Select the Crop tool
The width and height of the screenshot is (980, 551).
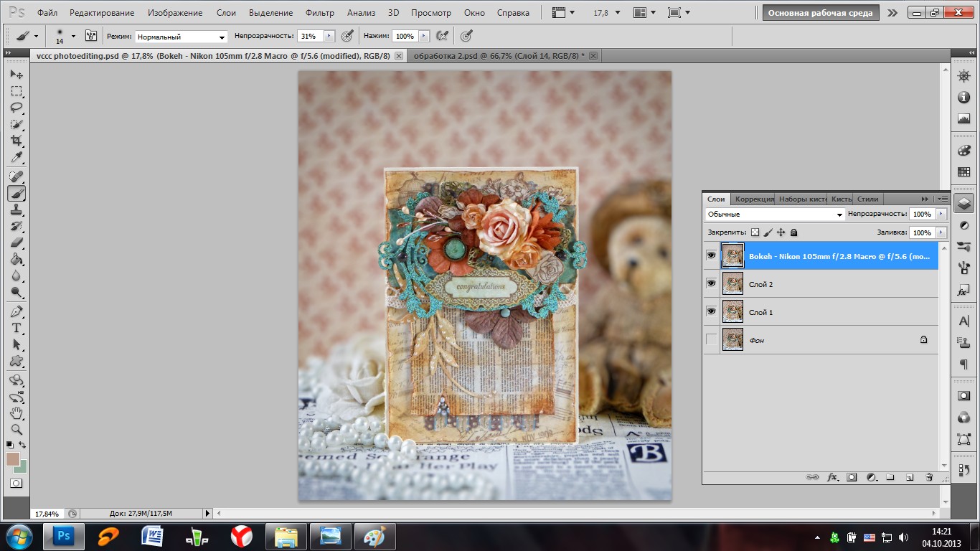click(17, 141)
